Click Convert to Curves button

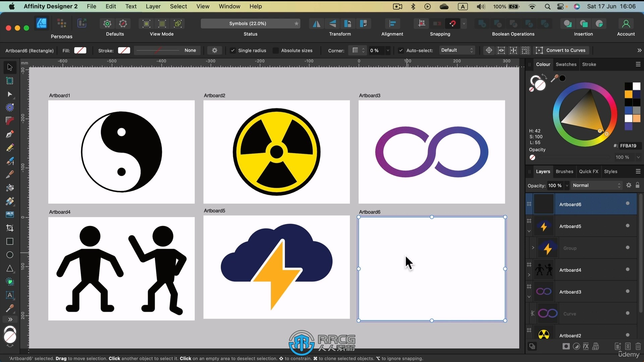pos(561,50)
